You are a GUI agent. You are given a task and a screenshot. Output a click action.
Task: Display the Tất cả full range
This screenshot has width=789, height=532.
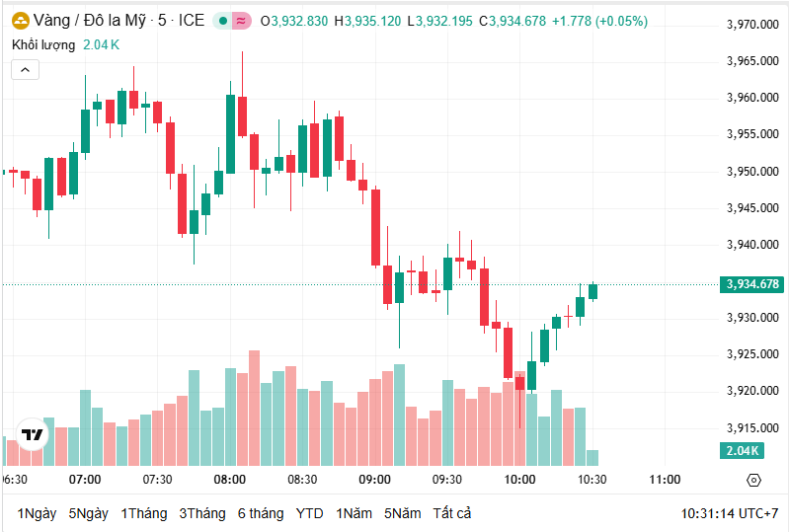click(452, 513)
